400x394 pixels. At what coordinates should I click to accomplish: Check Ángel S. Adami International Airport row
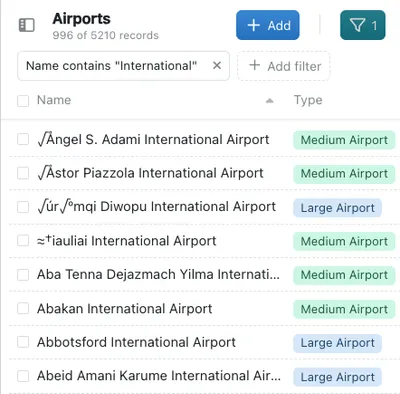[x=23, y=139]
